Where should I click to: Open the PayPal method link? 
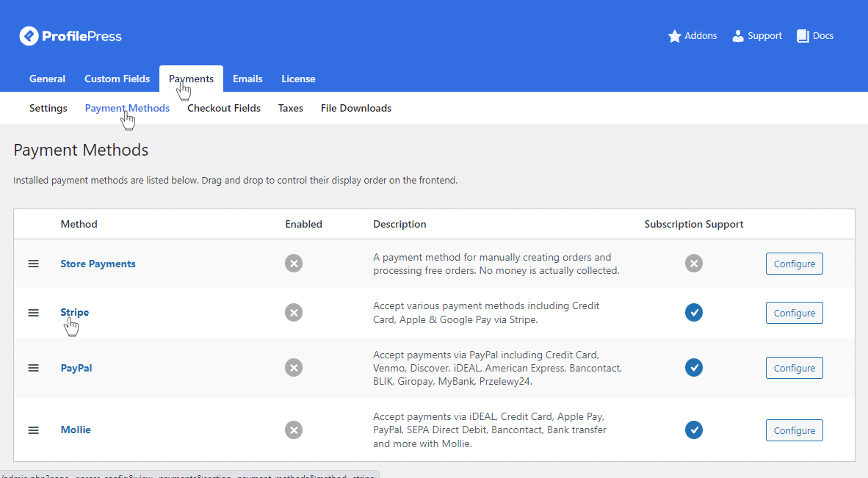tap(76, 368)
